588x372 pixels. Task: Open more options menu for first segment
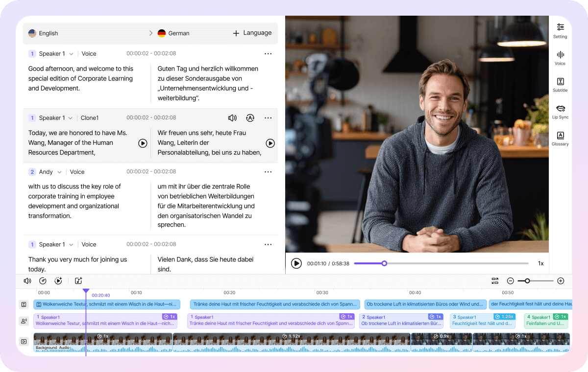(268, 54)
